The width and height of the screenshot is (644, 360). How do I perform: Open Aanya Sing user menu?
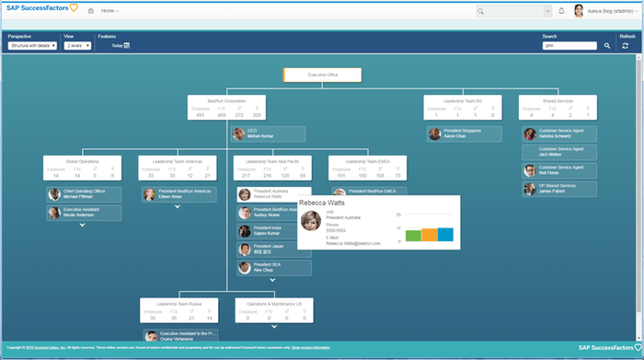tap(613, 11)
